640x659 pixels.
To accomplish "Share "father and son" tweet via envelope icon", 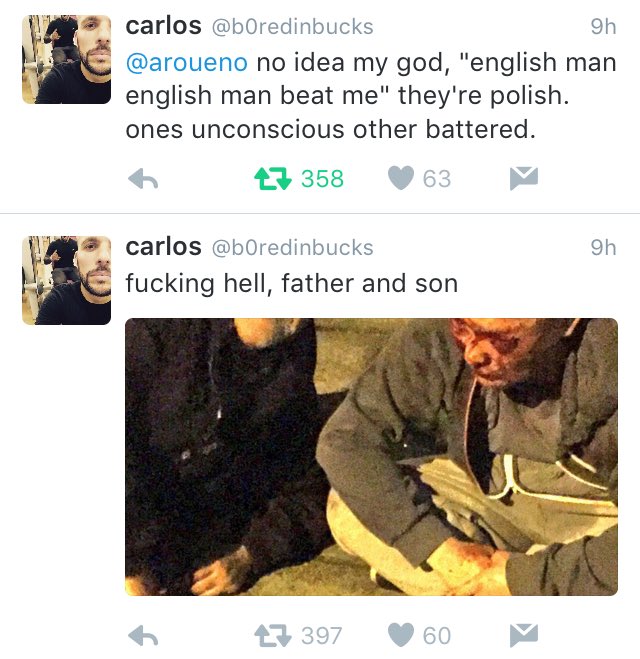I will click(524, 635).
